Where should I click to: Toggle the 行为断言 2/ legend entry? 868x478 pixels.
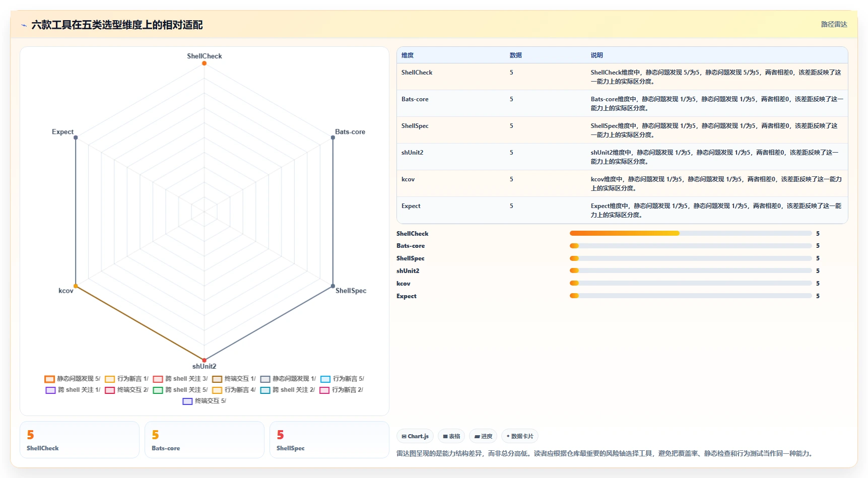pos(341,390)
